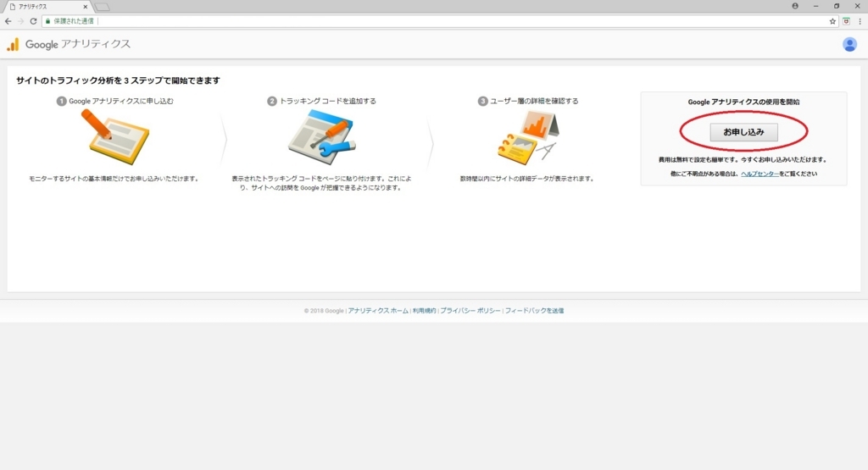
Task: Click the step 3 ユーザー層の詳細を確認する heading
Action: 528,101
